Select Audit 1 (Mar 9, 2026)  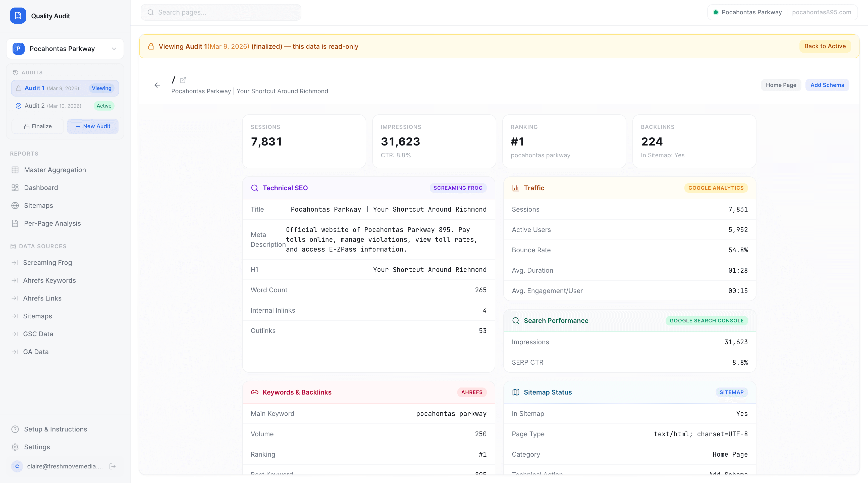coord(65,88)
